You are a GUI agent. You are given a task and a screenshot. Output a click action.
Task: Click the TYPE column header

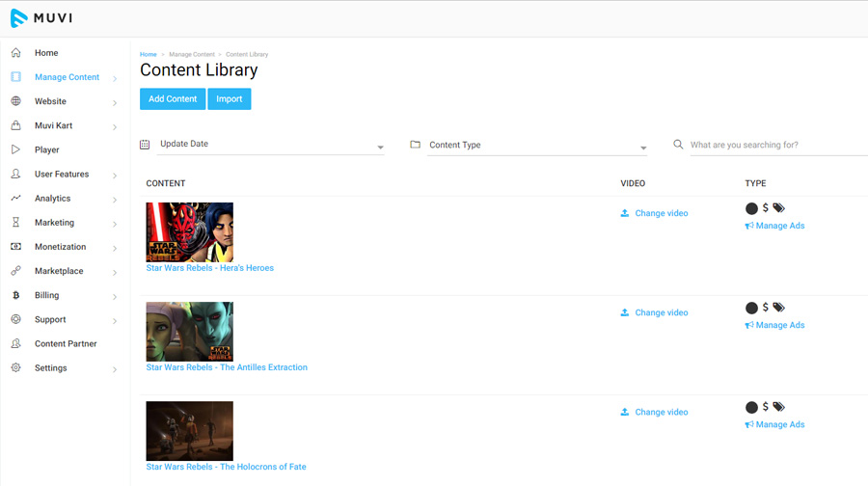pyautogui.click(x=755, y=183)
